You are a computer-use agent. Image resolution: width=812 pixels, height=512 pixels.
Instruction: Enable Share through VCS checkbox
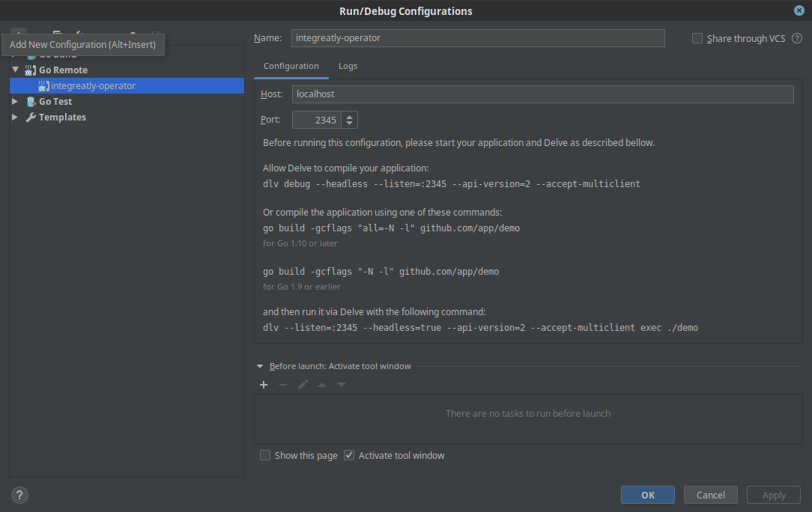697,38
